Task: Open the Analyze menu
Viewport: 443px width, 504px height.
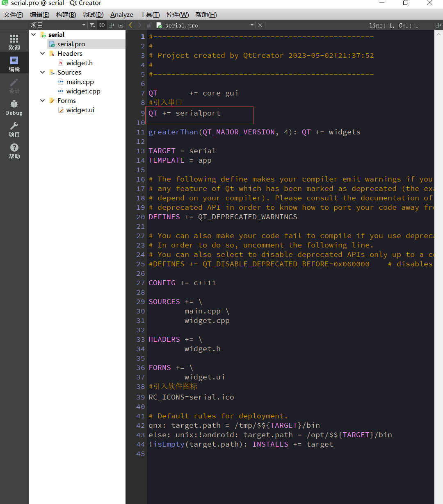Action: tap(122, 15)
